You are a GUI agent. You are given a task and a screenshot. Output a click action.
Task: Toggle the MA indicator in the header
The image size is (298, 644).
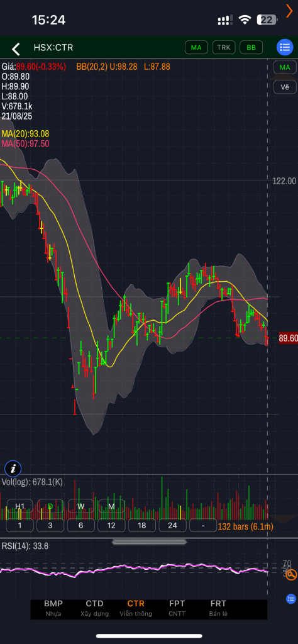point(196,48)
